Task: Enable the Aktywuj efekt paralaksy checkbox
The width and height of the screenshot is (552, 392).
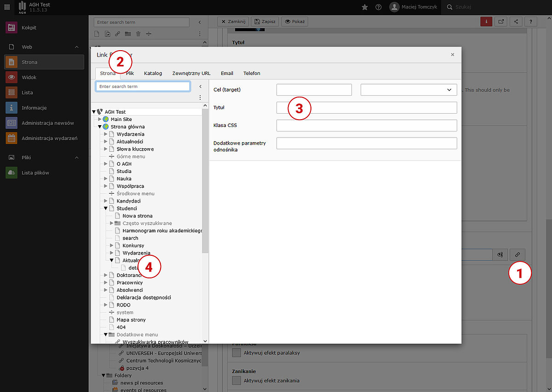Action: [x=236, y=353]
